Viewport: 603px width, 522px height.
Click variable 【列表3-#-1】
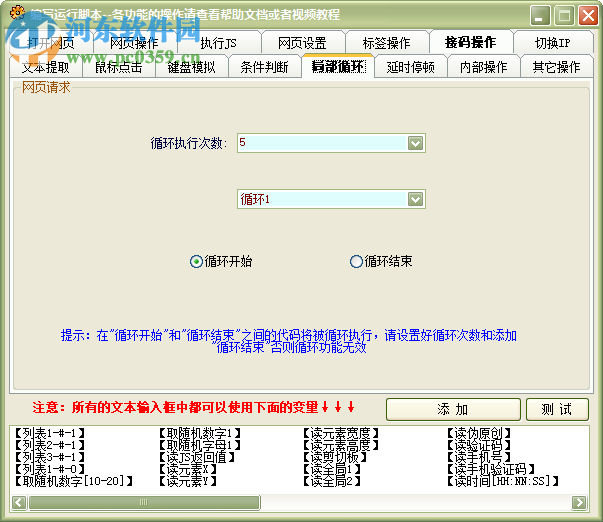point(50,457)
